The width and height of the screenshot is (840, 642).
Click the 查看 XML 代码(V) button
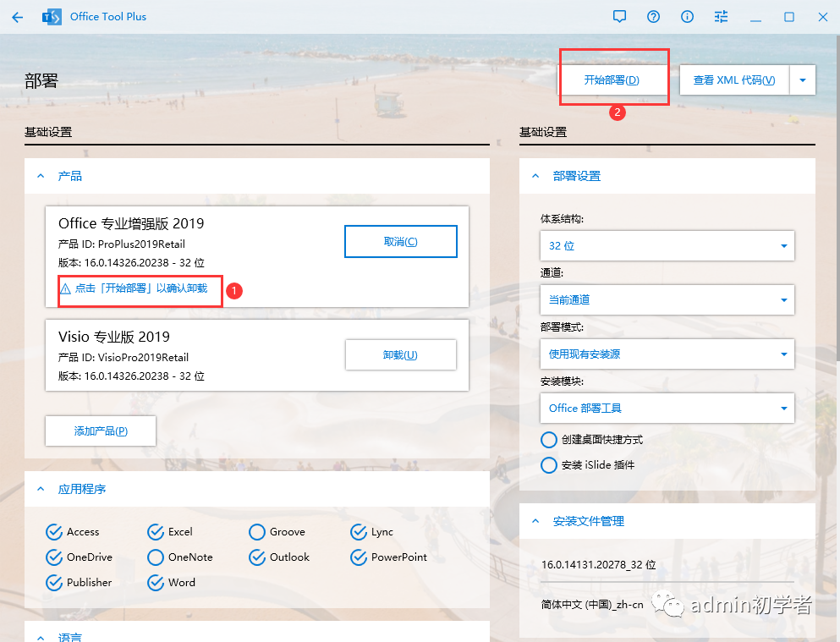tap(734, 80)
